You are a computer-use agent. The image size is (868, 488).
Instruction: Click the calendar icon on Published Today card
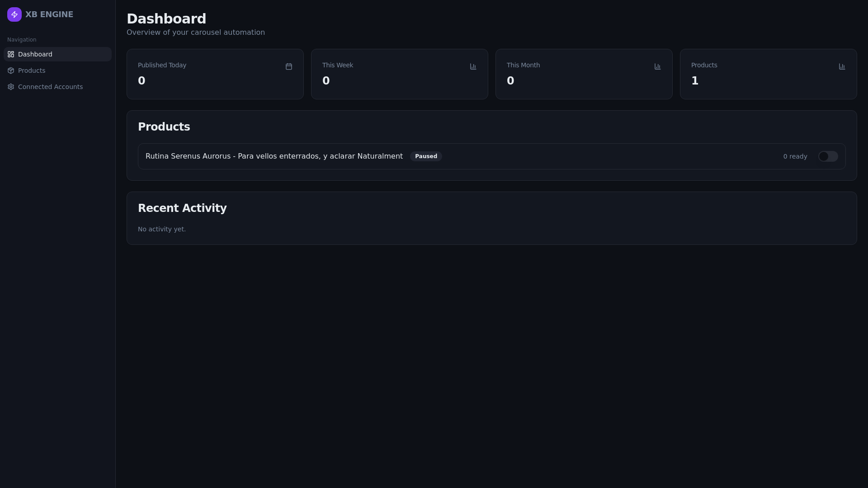pos(289,66)
